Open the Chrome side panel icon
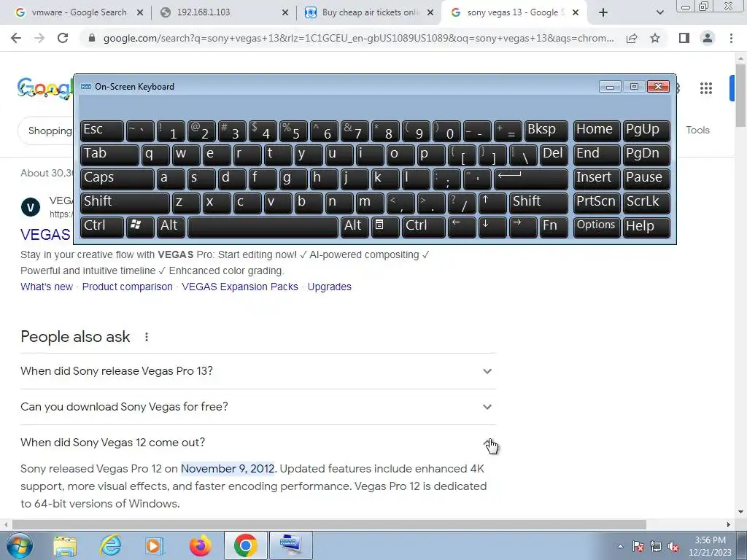 [x=684, y=38]
